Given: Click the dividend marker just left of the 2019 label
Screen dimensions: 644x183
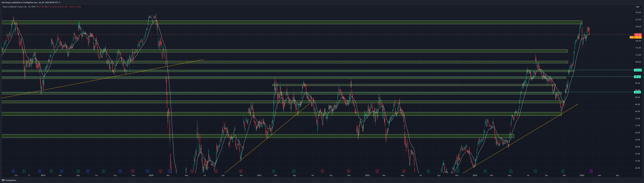Looking at the screenshot, I should (40, 171).
